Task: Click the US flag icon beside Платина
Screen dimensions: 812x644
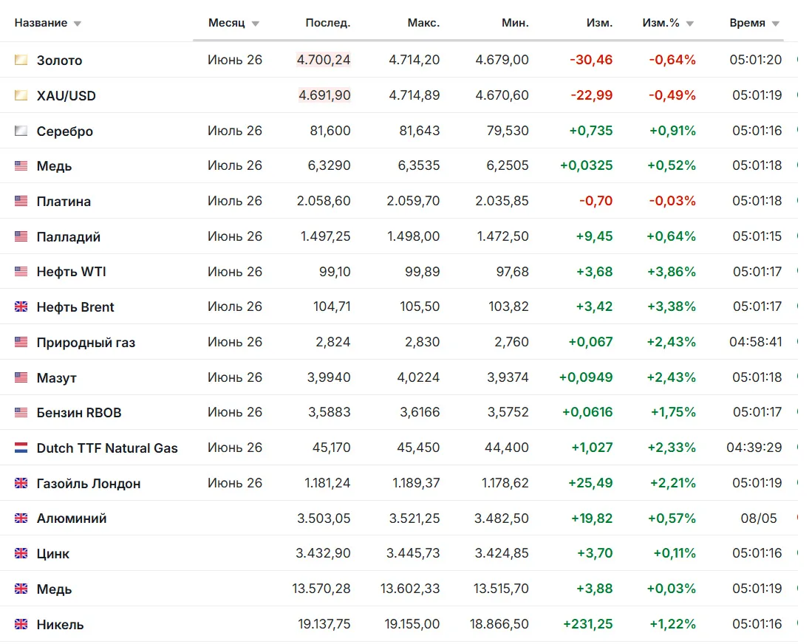Action: click(21, 202)
